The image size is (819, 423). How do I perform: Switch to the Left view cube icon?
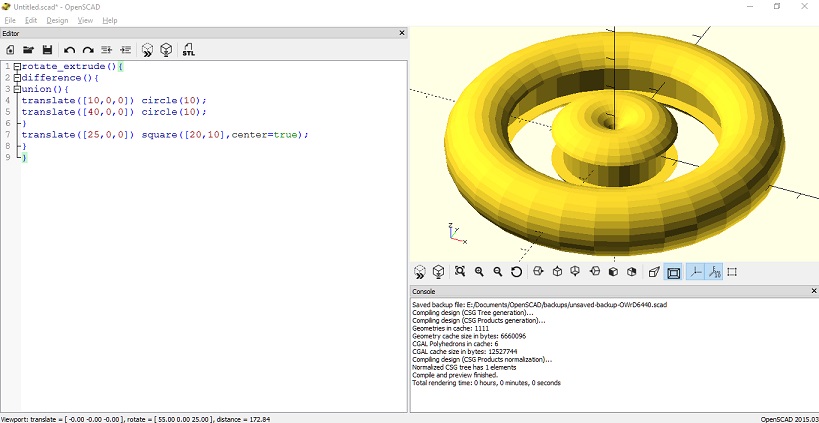[594, 272]
